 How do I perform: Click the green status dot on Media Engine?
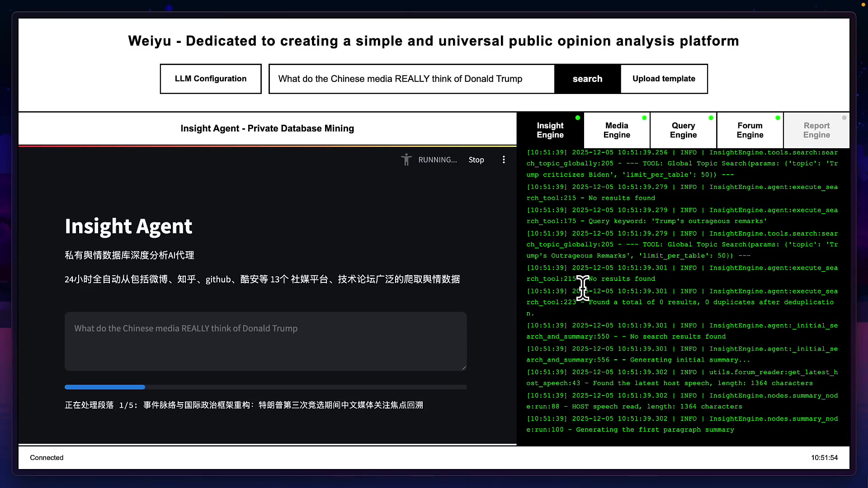644,118
